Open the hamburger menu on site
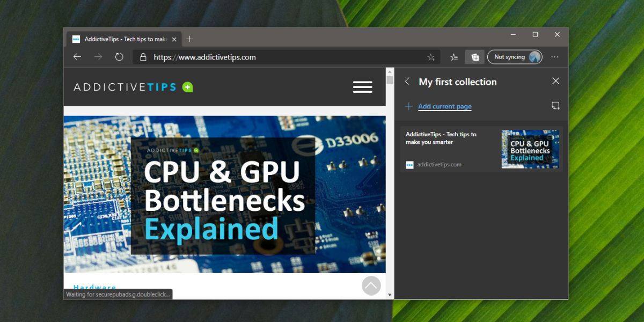The image size is (644, 322). click(363, 87)
